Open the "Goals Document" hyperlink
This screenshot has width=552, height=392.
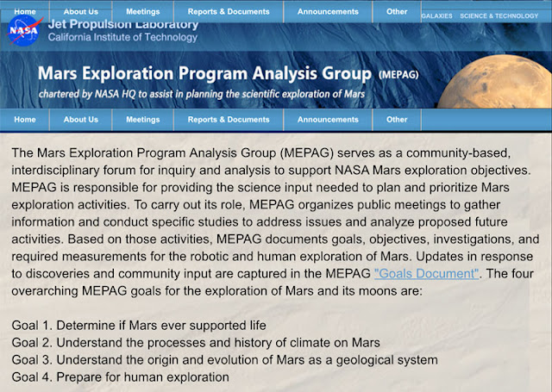tap(426, 273)
